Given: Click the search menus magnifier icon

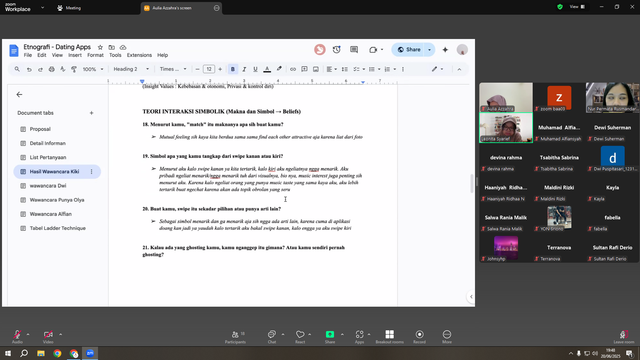Looking at the screenshot, I should pos(17,69).
